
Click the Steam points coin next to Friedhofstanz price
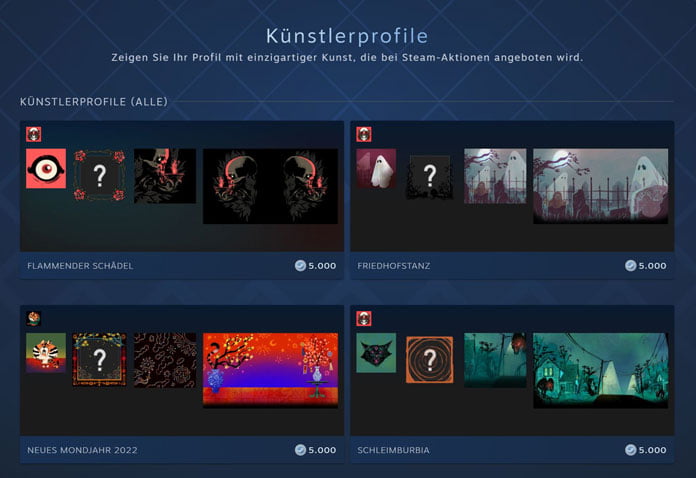[630, 265]
